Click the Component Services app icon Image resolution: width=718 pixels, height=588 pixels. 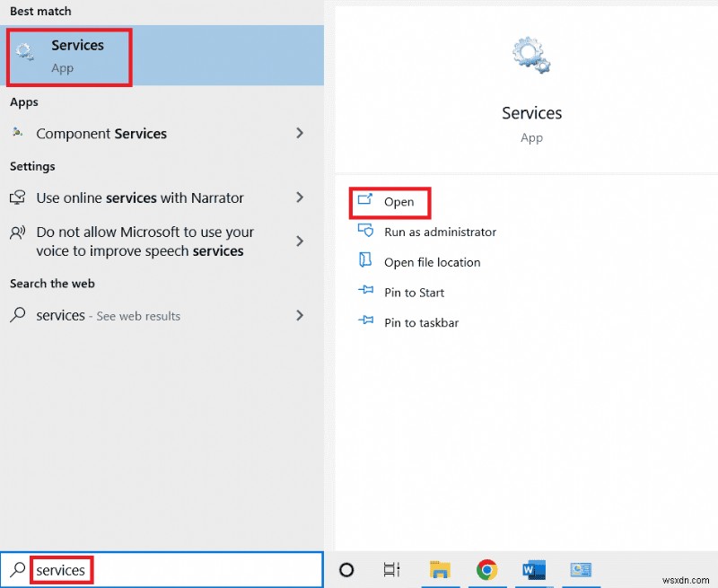(17, 132)
